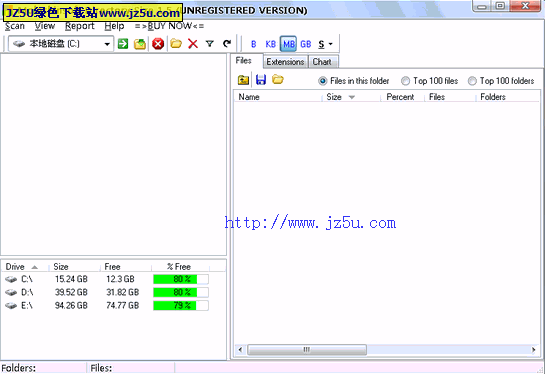Image resolution: width=545 pixels, height=374 pixels.
Task: Click the 15.24 GB size value
Action: coord(71,279)
